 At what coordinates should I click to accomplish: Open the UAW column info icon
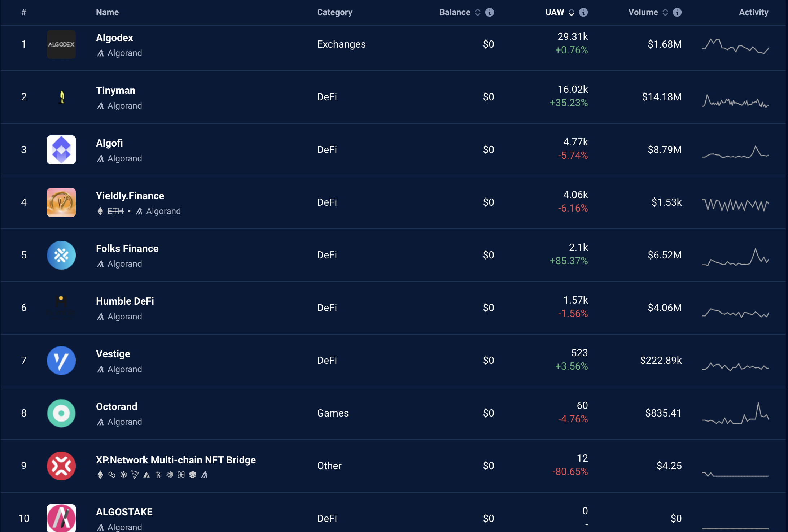[583, 12]
